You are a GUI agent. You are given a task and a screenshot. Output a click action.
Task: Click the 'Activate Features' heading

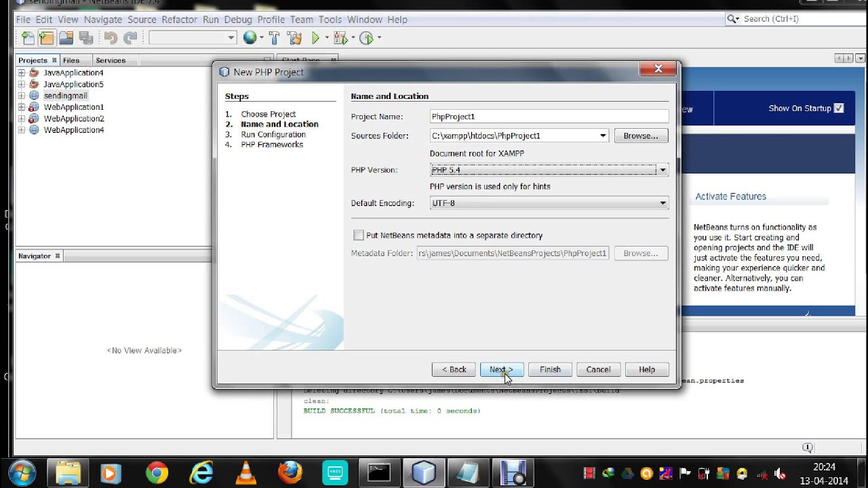point(730,197)
